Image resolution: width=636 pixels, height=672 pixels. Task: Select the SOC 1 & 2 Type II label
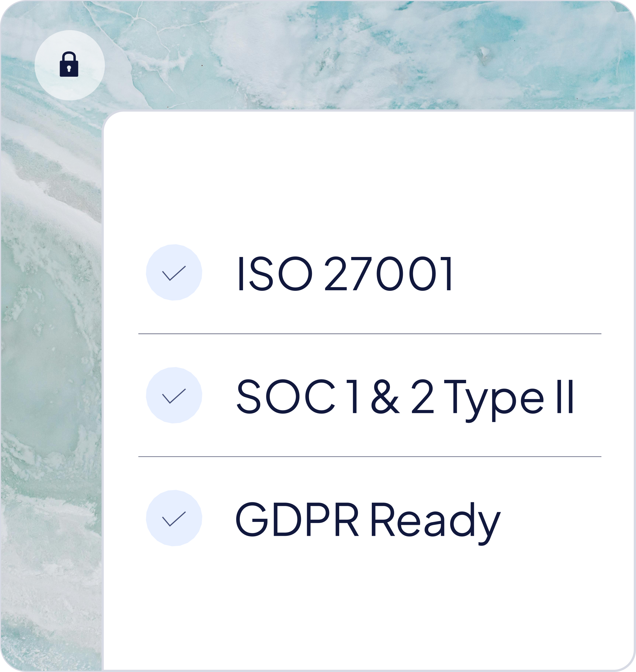(405, 400)
